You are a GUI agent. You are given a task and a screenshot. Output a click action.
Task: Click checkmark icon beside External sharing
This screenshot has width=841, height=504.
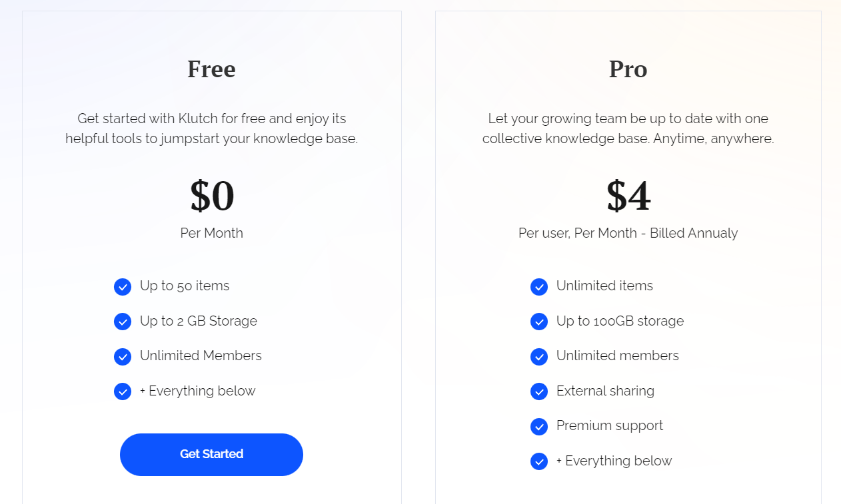click(539, 391)
